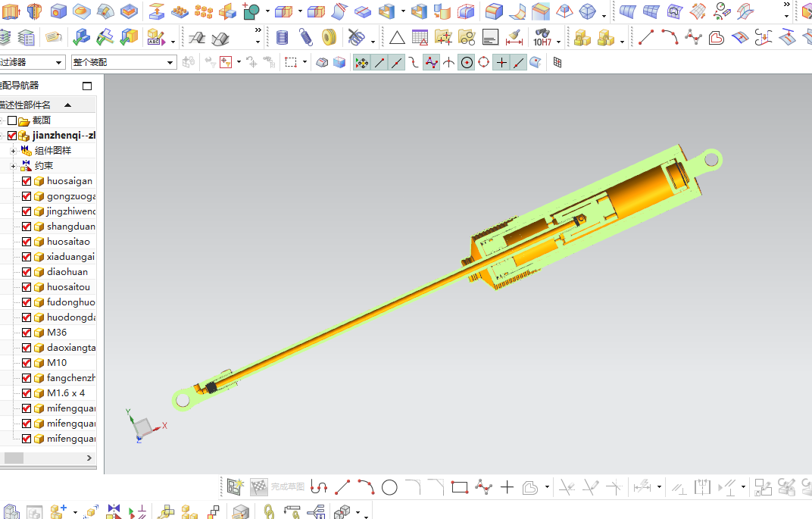Uncheck the M36 component checkbox

pos(27,333)
